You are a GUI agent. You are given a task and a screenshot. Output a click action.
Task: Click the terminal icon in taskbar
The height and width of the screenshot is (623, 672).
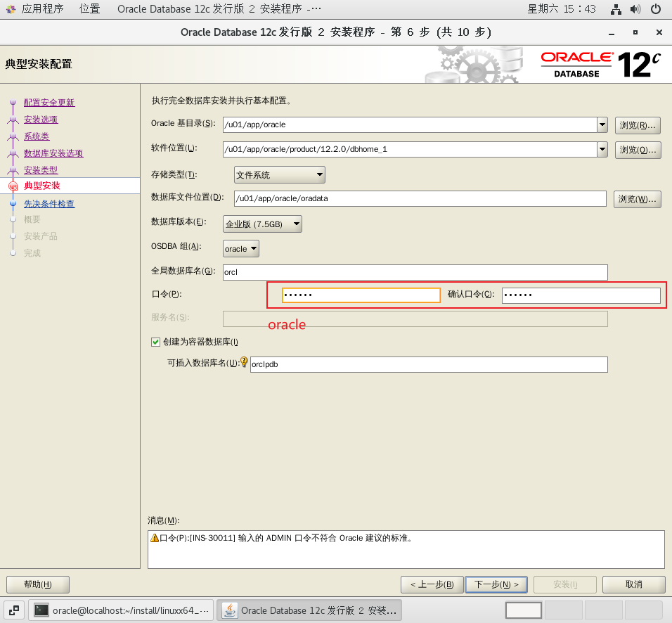[41, 610]
